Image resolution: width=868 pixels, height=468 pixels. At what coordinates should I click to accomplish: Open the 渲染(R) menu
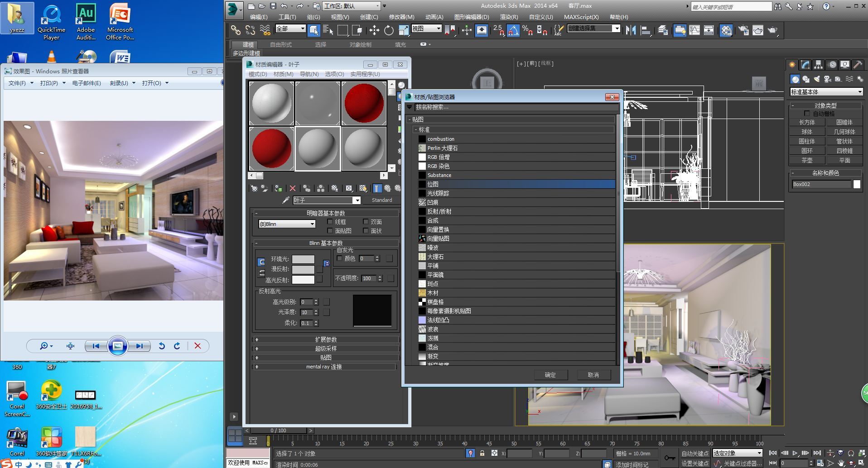pyautogui.click(x=508, y=17)
